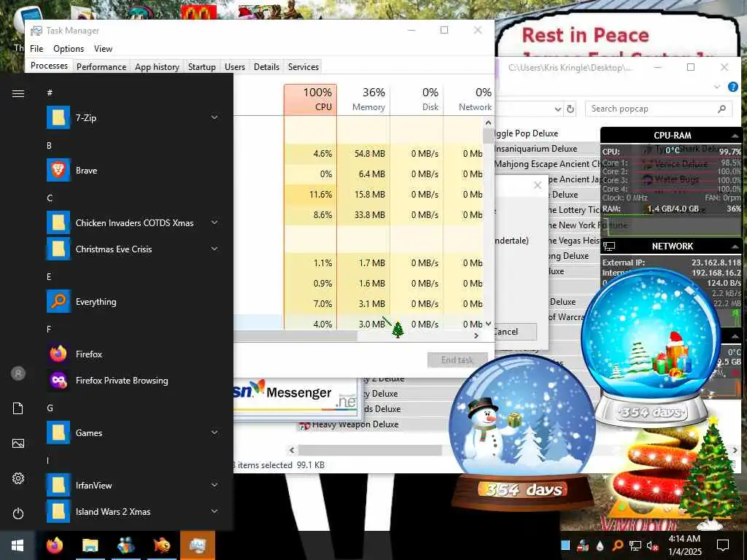Expand the Explorer ribbon chevron

point(717,87)
